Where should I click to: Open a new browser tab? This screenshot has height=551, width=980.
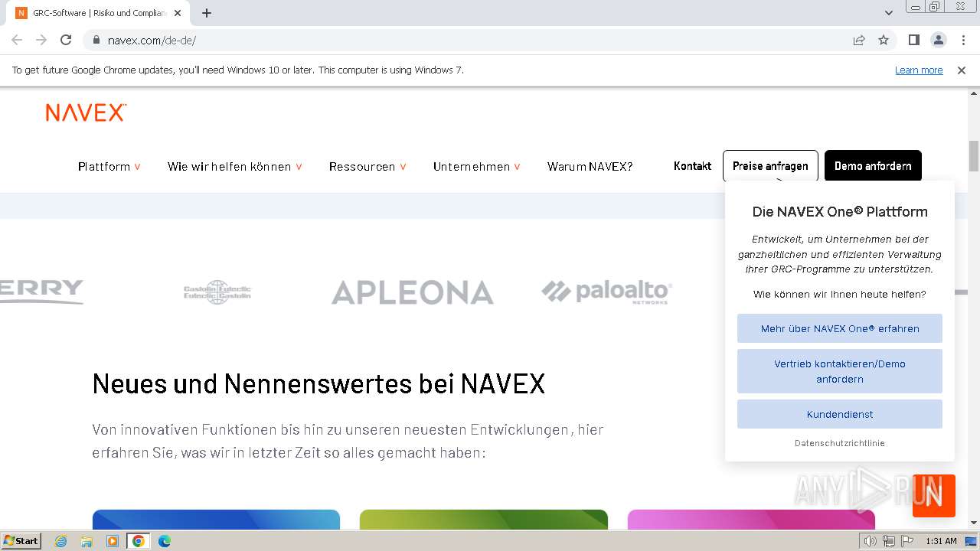point(207,13)
